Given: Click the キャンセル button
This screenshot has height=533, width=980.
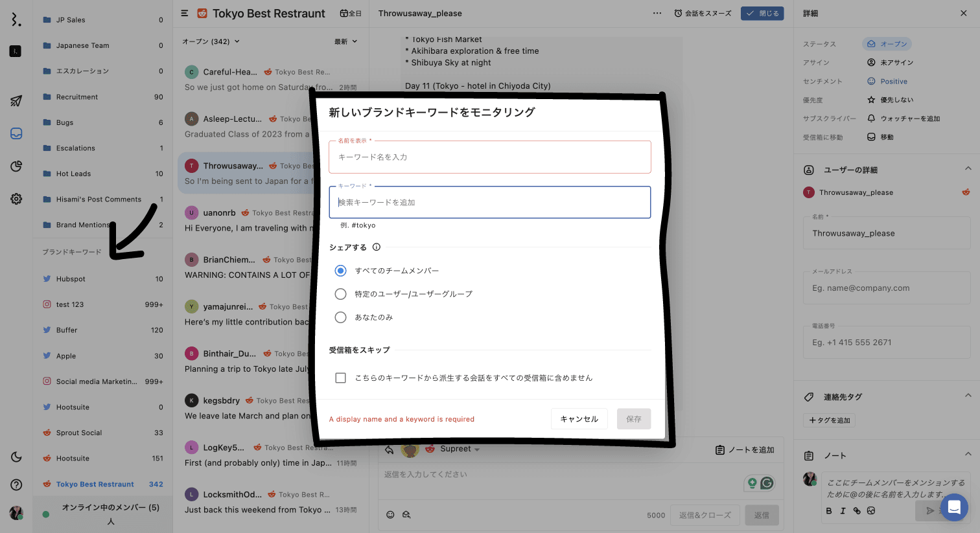Looking at the screenshot, I should coord(579,419).
